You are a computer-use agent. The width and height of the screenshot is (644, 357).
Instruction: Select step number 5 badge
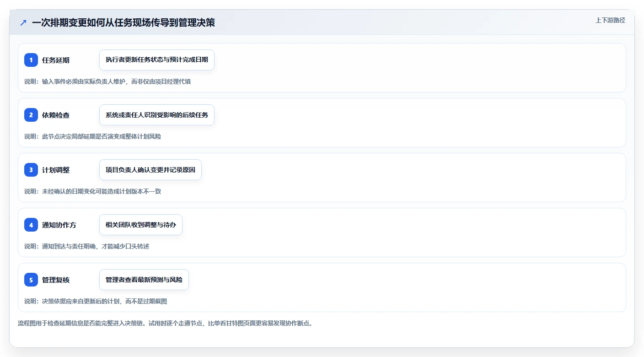31,280
